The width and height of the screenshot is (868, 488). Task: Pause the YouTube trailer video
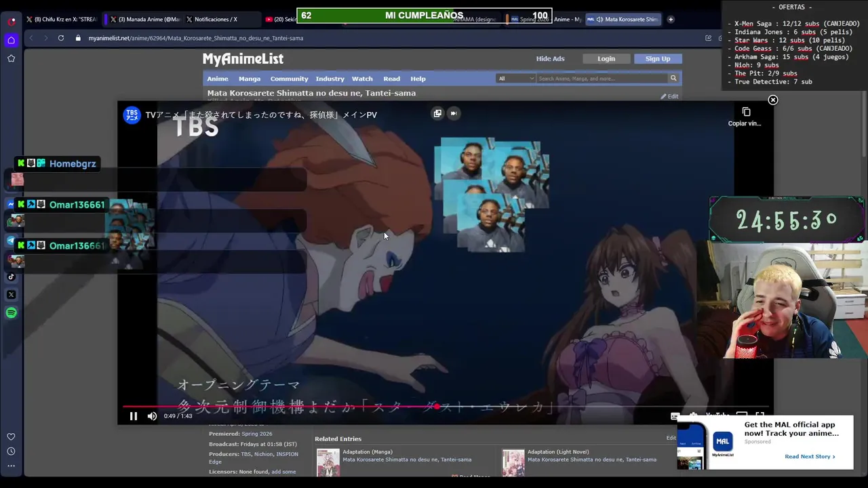point(134,416)
